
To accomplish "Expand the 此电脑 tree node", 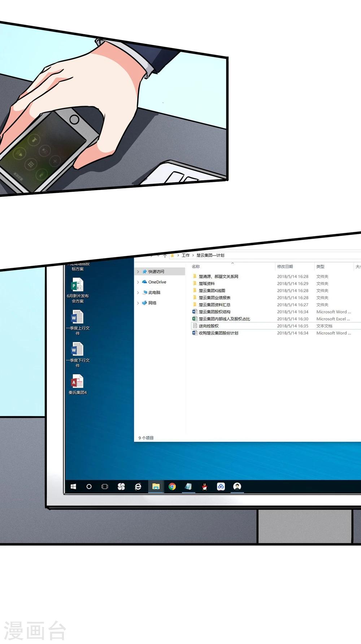I will coord(138,293).
